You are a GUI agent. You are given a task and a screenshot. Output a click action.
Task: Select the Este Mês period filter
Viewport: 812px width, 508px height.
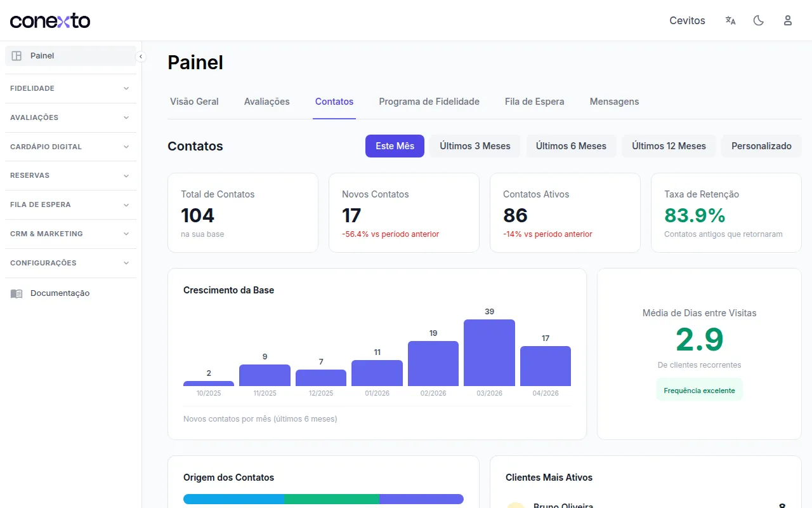395,146
